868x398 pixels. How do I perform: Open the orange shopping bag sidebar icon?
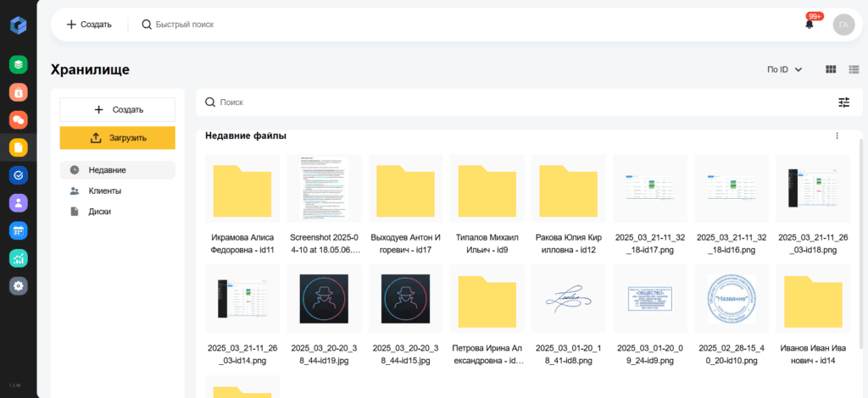pos(19,92)
